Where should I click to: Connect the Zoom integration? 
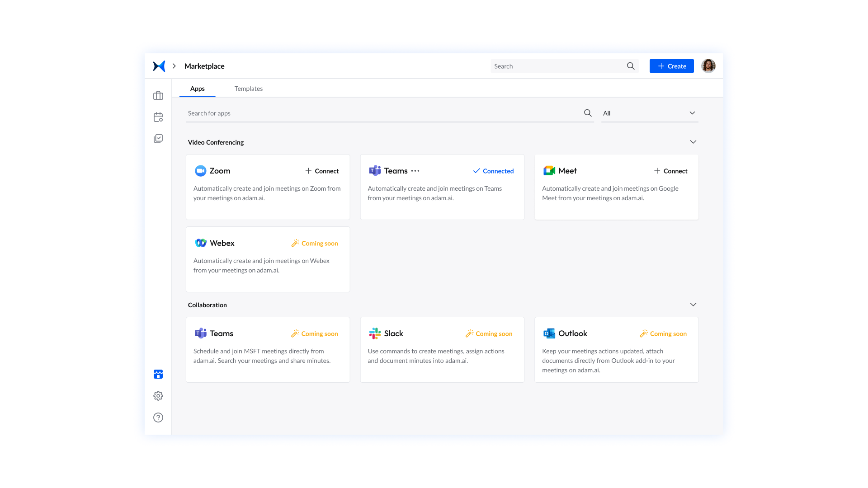[x=322, y=171]
